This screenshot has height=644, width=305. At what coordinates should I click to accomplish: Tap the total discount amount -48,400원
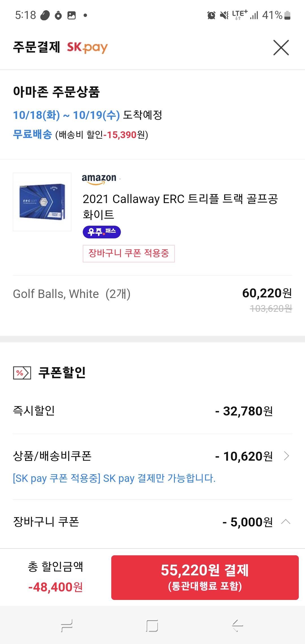[x=55, y=587]
